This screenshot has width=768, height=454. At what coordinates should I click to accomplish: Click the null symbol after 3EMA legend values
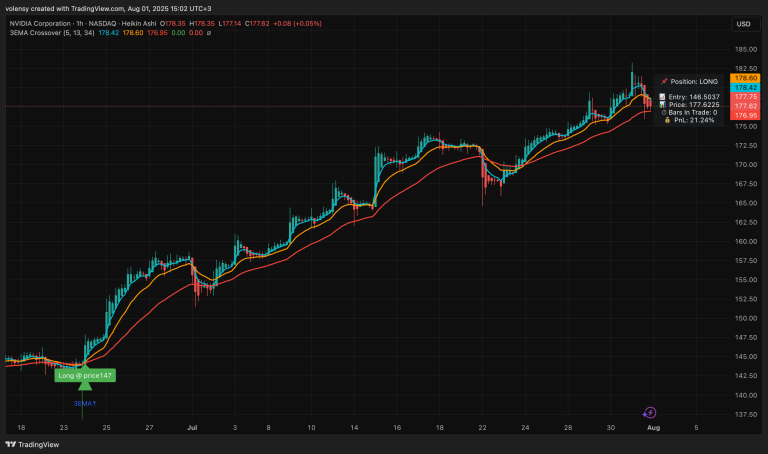click(209, 33)
